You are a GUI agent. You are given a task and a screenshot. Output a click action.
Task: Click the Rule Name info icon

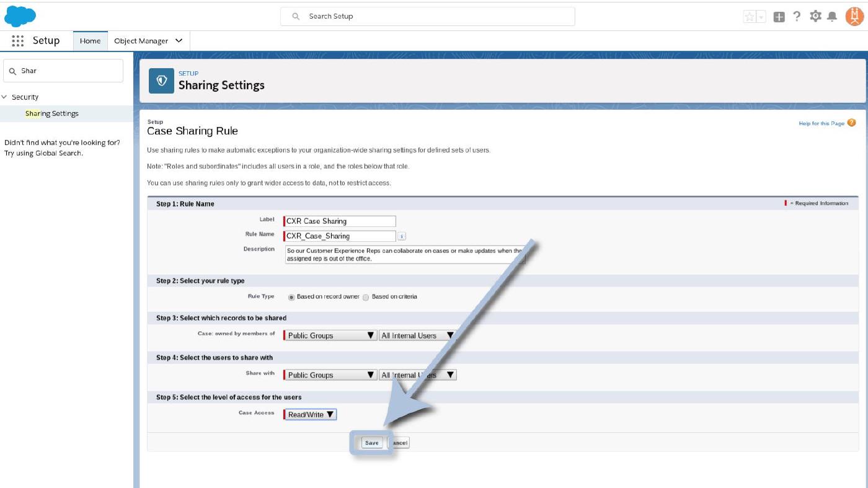pyautogui.click(x=402, y=236)
